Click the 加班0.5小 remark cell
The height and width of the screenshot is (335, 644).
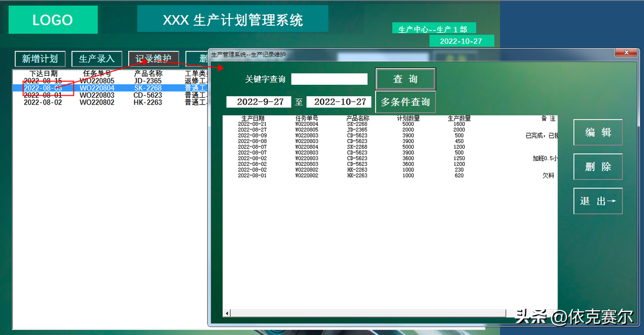click(x=545, y=158)
